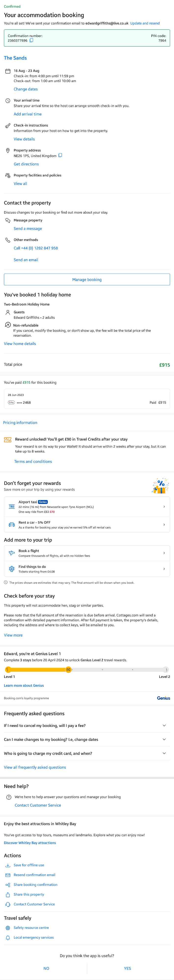Screen dimensions: 174x980
Task: Expand the change dates FAQ
Action: [164, 739]
